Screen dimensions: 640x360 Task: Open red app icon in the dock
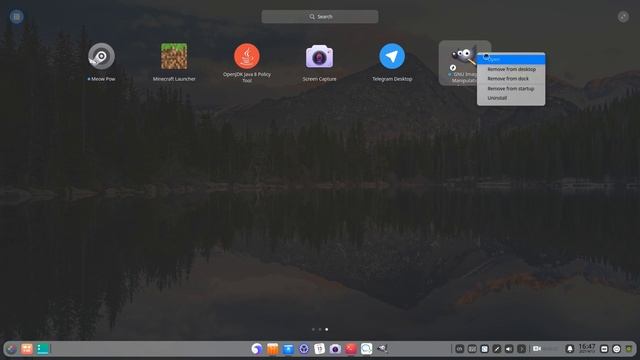[351, 349]
